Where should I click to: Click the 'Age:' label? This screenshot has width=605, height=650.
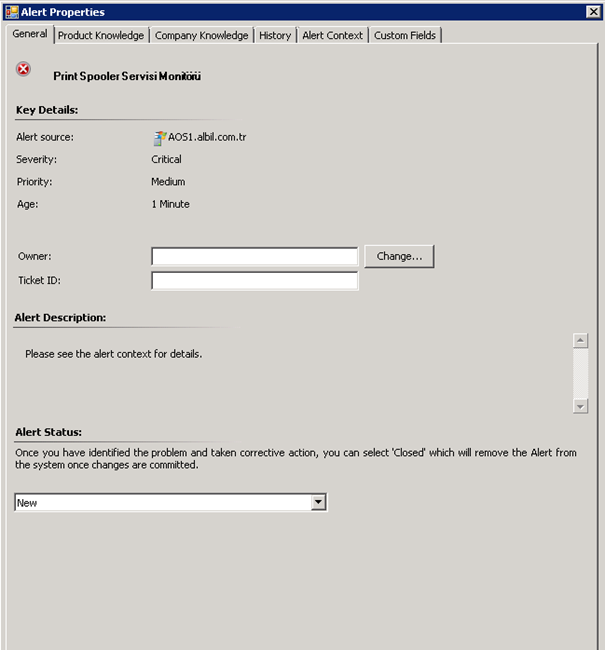point(27,204)
